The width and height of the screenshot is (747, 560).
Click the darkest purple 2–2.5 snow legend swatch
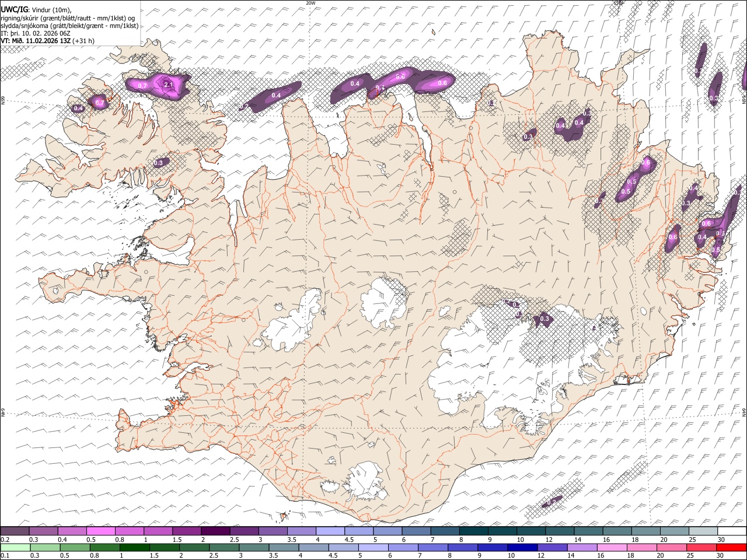click(x=215, y=531)
